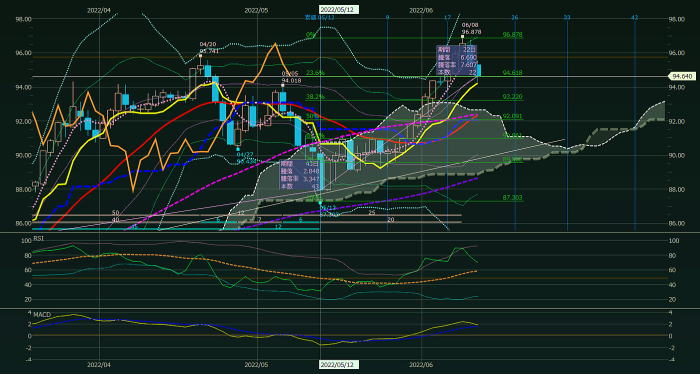The height and width of the screenshot is (374, 700).
Task: Click the number 20 on the lower bar
Action: pyautogui.click(x=391, y=220)
